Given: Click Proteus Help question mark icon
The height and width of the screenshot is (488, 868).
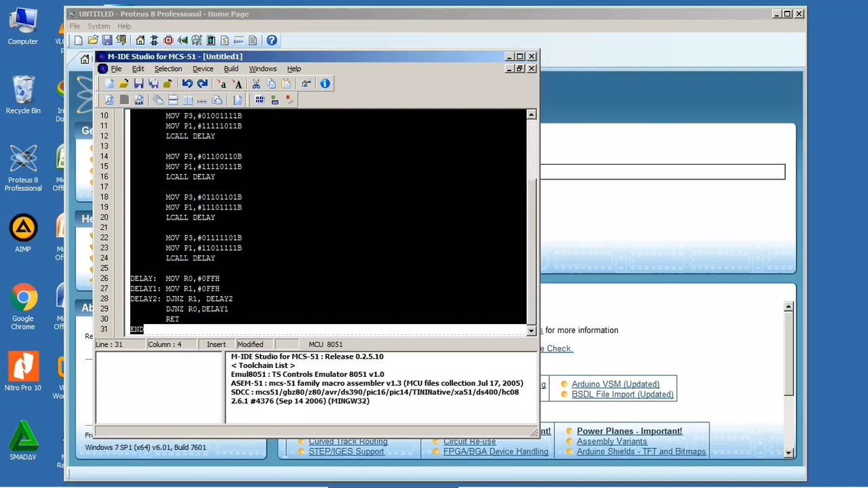Looking at the screenshot, I should pos(271,41).
